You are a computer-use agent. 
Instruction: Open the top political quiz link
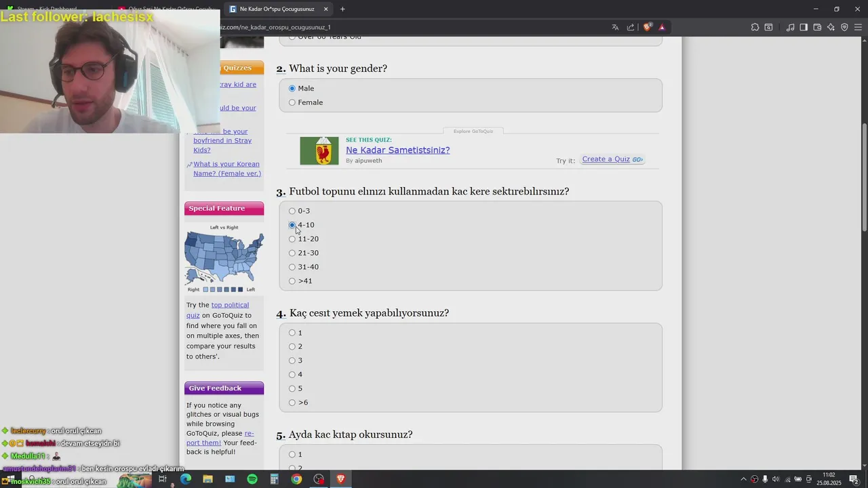click(x=218, y=310)
